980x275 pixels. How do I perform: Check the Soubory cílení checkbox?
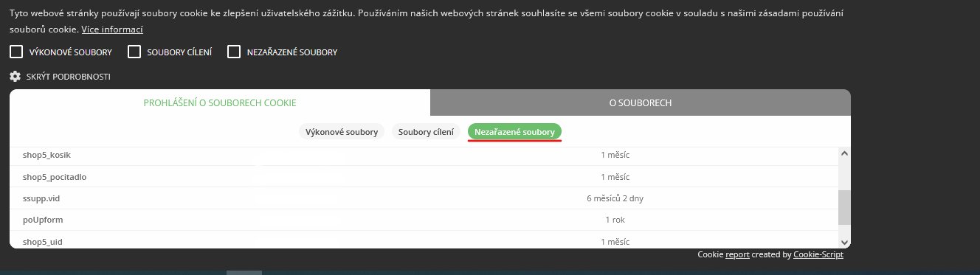click(134, 52)
